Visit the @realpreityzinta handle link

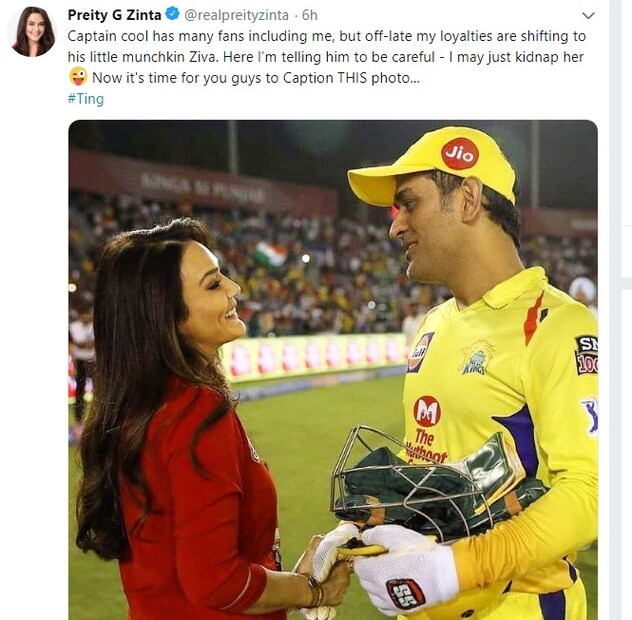[x=237, y=15]
